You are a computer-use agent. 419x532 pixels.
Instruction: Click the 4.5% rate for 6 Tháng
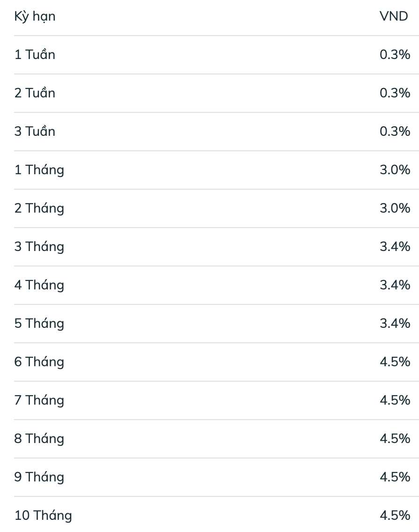click(x=395, y=362)
